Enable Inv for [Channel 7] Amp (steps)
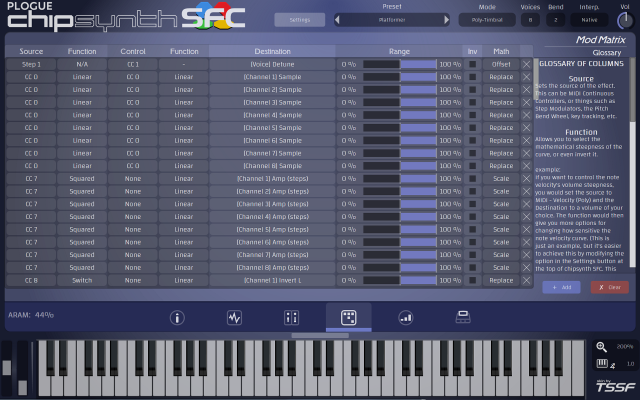The image size is (640, 400). pyautogui.click(x=473, y=255)
